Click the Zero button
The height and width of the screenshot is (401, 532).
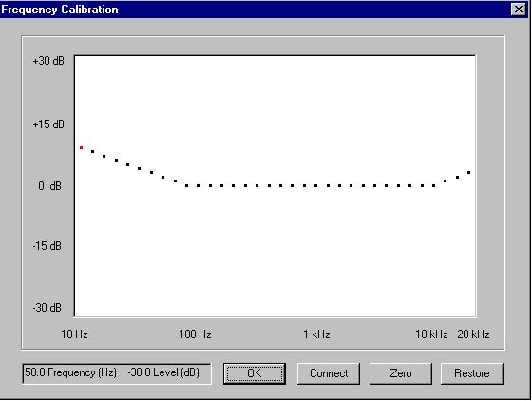tap(401, 373)
